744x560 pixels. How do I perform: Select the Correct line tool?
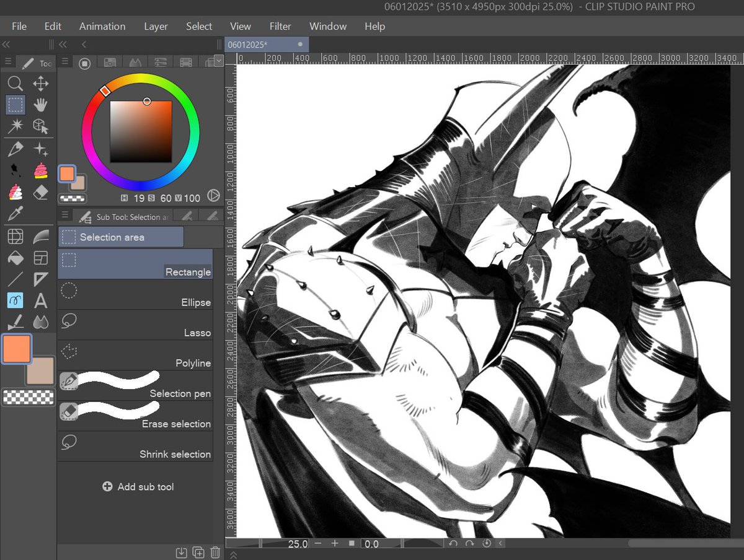point(15,322)
